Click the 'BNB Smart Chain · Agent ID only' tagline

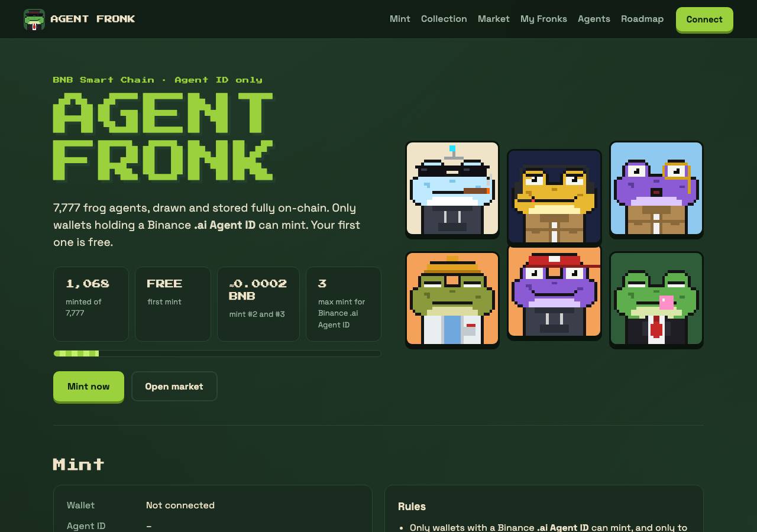158,80
